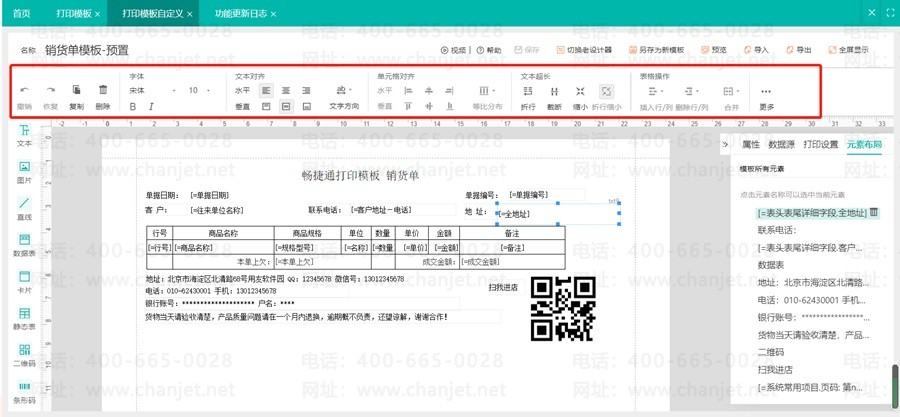Click the 复制 copy icon
This screenshot has height=417, width=900.
76,89
